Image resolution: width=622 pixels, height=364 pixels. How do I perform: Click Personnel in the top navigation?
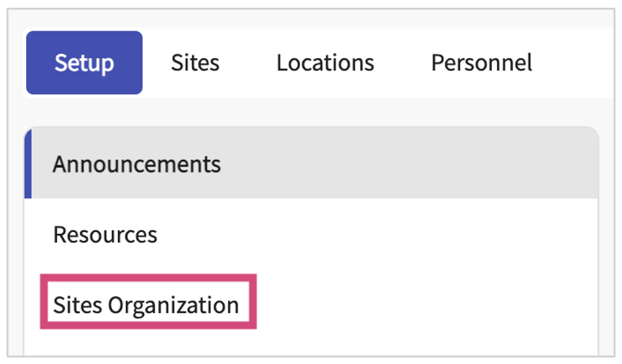[x=481, y=63]
